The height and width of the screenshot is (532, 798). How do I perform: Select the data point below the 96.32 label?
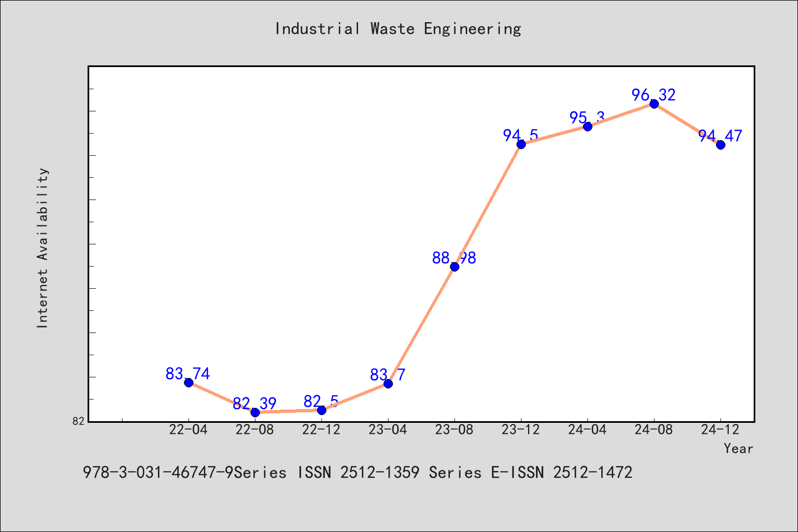(x=654, y=104)
